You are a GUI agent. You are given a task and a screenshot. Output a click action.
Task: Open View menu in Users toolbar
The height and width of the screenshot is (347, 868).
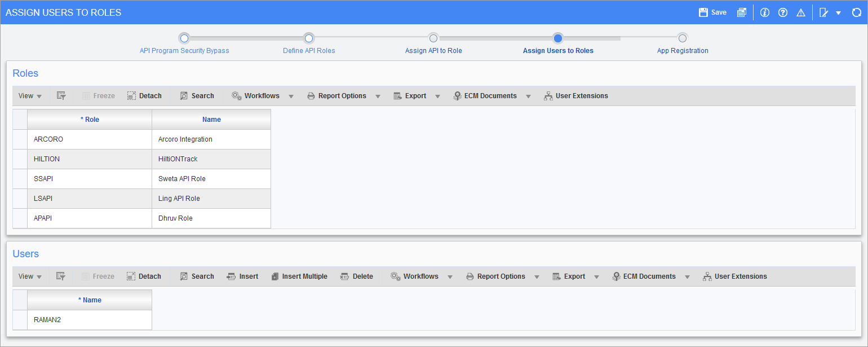tap(30, 276)
